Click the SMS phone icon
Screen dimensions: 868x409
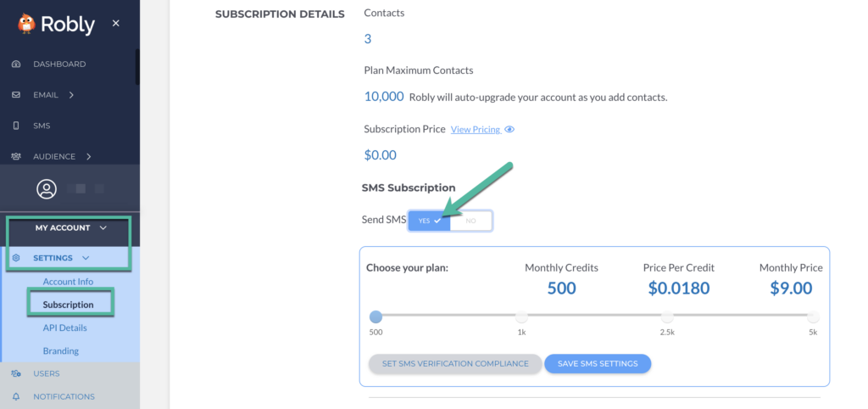pyautogui.click(x=16, y=126)
